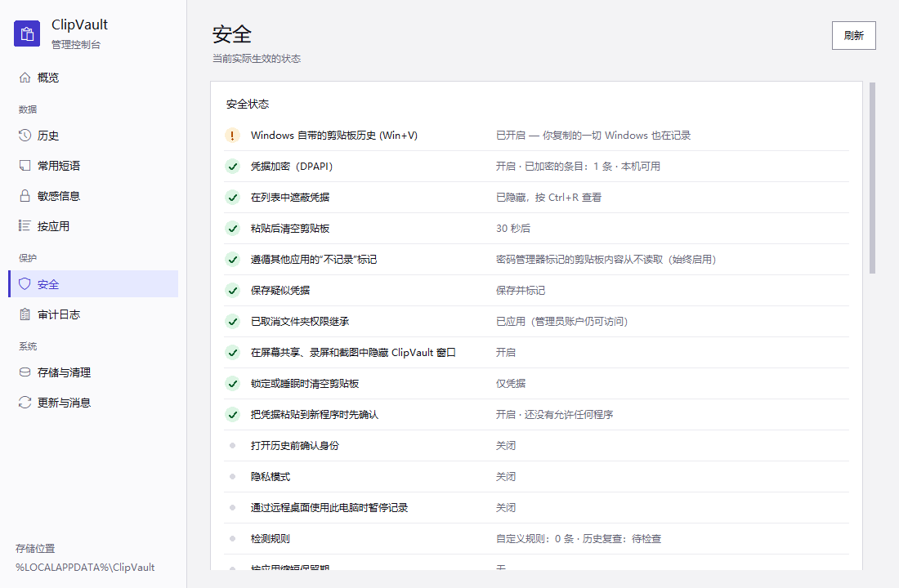Image resolution: width=899 pixels, height=588 pixels.
Task: Click the value 已应用（管理员账户仍可访问）
Action: tap(562, 321)
